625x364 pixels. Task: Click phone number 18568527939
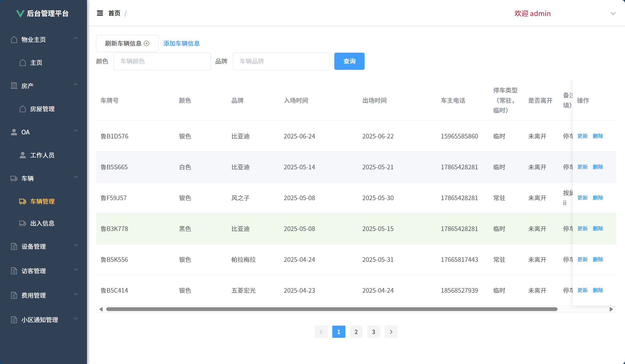click(x=459, y=290)
